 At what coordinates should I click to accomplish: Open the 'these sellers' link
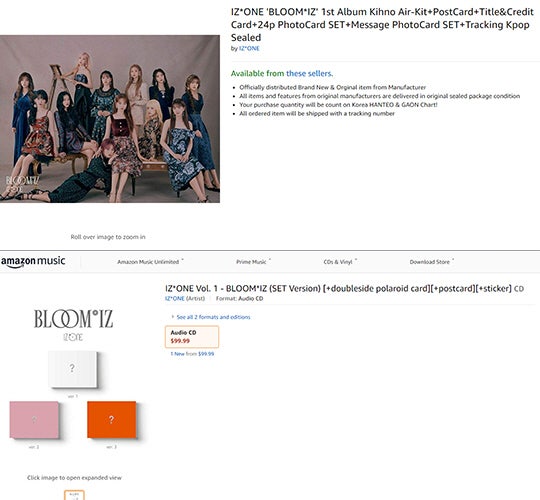(309, 73)
